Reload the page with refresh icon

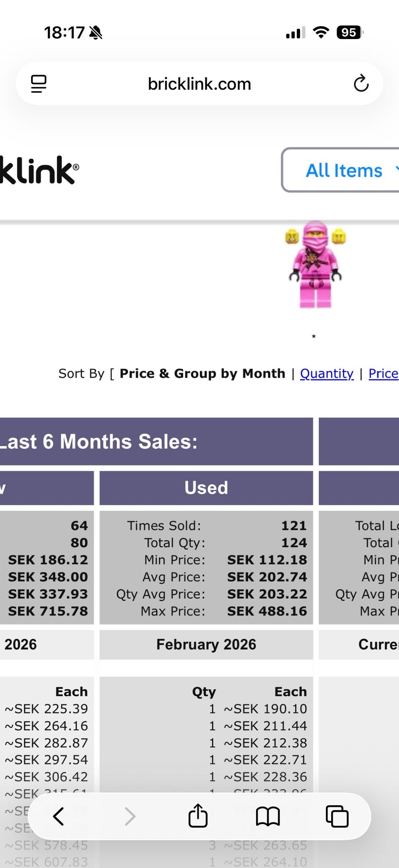tap(361, 83)
